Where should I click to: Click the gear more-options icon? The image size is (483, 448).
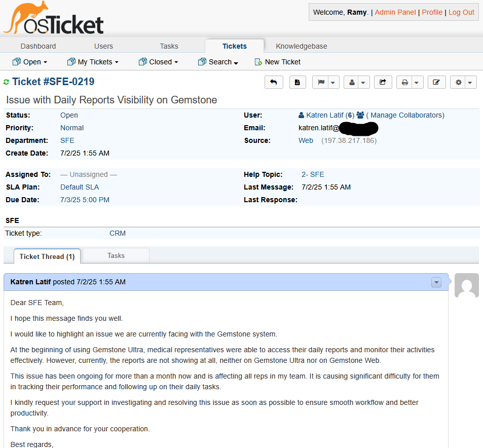click(458, 82)
